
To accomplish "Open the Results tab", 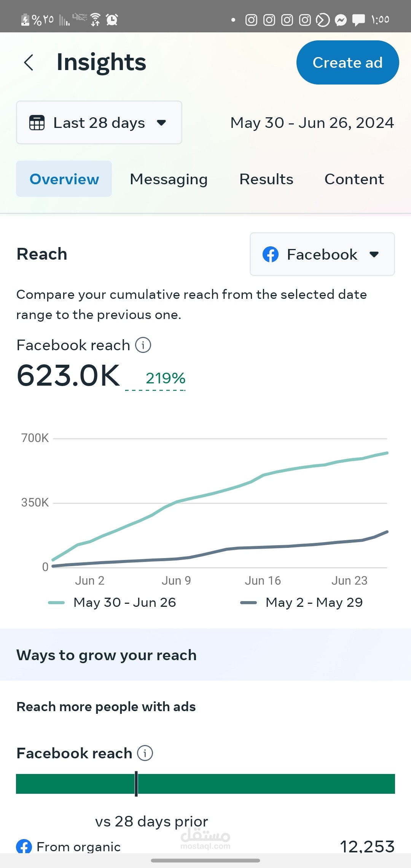I will 266,179.
